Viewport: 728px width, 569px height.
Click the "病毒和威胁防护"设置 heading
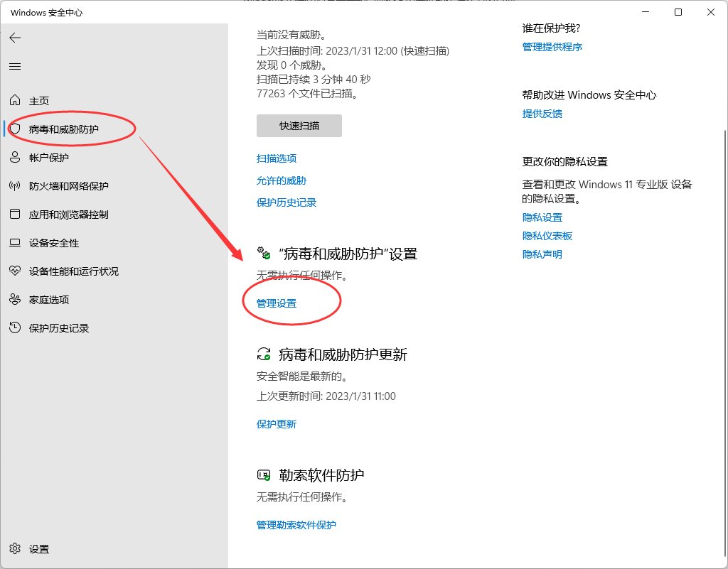coord(348,254)
